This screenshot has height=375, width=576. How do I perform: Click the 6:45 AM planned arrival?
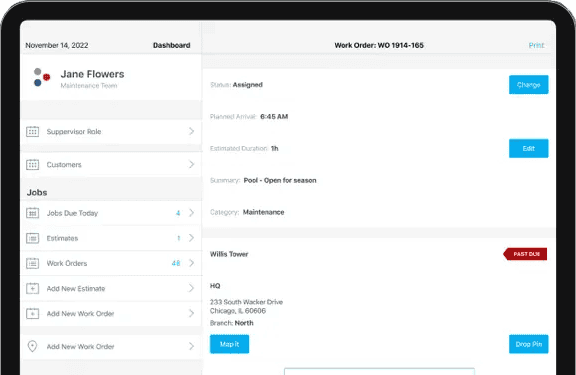pyautogui.click(x=274, y=117)
